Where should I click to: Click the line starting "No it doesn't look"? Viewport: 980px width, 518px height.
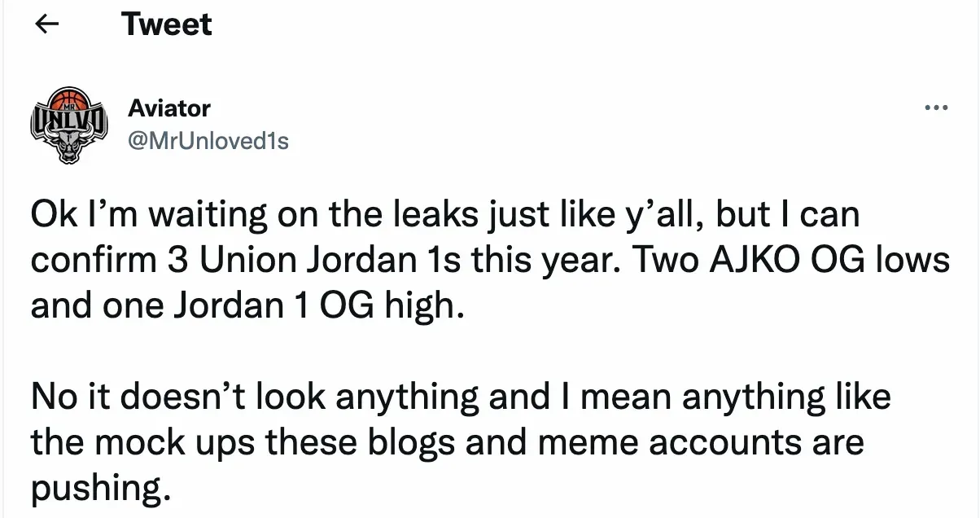pyautogui.click(x=461, y=398)
